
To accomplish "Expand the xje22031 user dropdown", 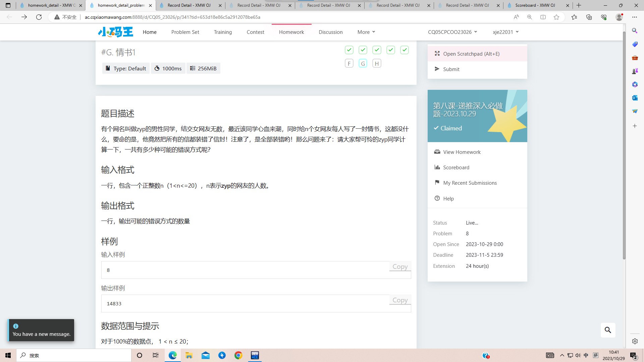I will tap(506, 32).
